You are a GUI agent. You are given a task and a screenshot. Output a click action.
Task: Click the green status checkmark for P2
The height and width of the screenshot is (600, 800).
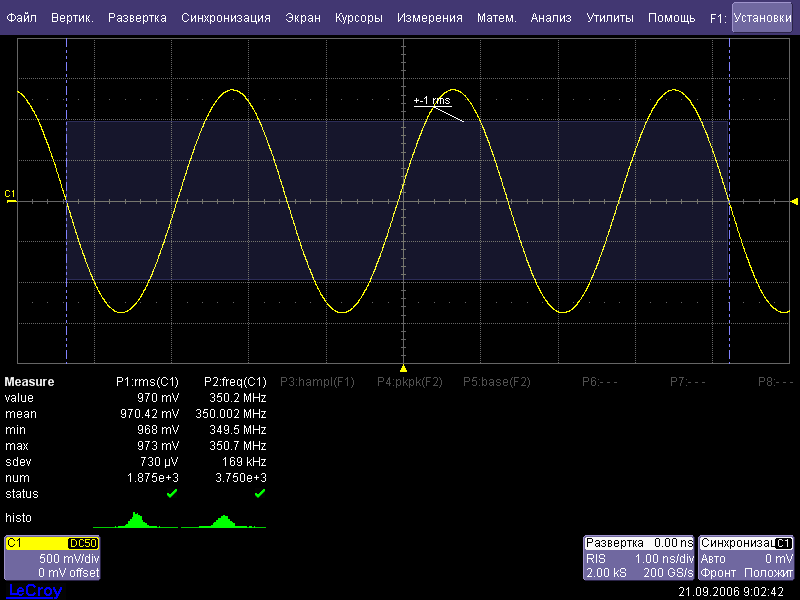tap(259, 494)
